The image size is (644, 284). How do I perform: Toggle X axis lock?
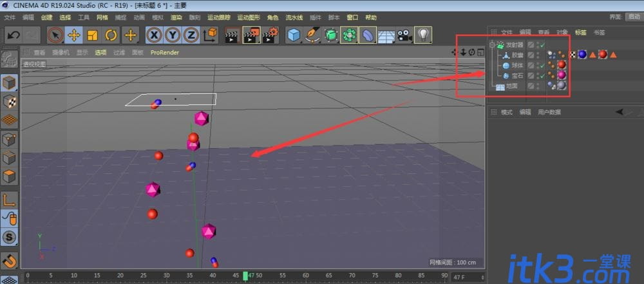tap(154, 35)
